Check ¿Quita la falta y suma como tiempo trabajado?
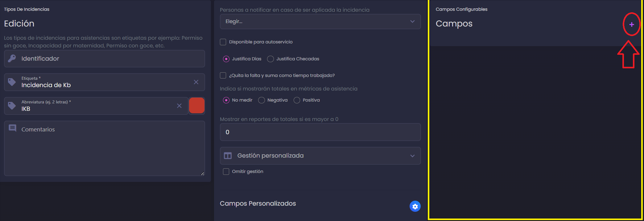Viewport: 644px width, 221px height. click(x=223, y=75)
